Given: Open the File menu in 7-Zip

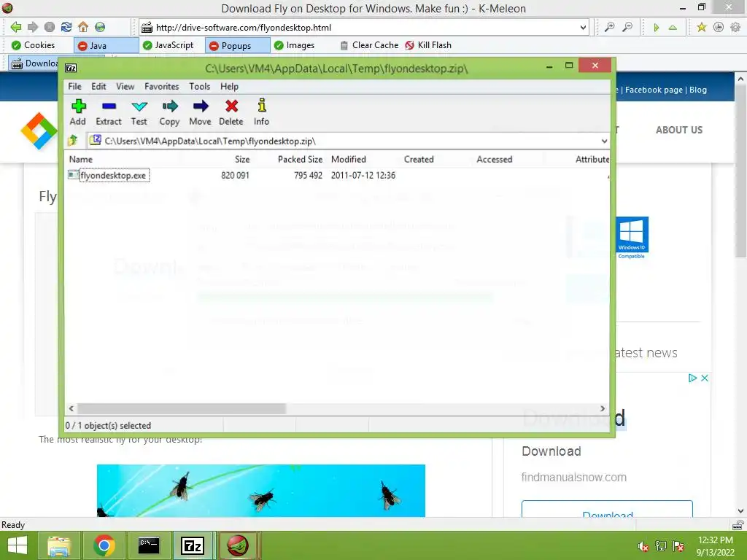Looking at the screenshot, I should tap(75, 86).
